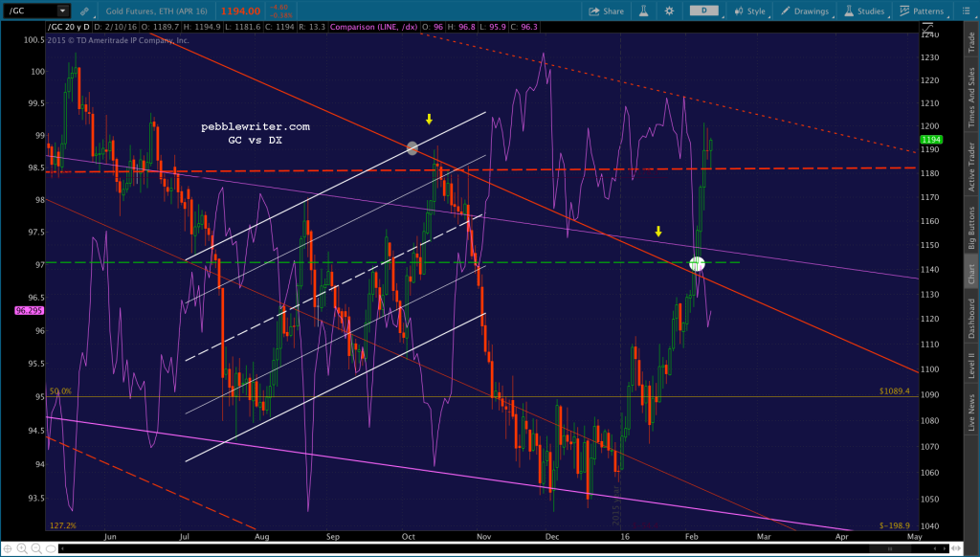980x557 pixels.
Task: Select the D timeframe button
Action: [704, 11]
